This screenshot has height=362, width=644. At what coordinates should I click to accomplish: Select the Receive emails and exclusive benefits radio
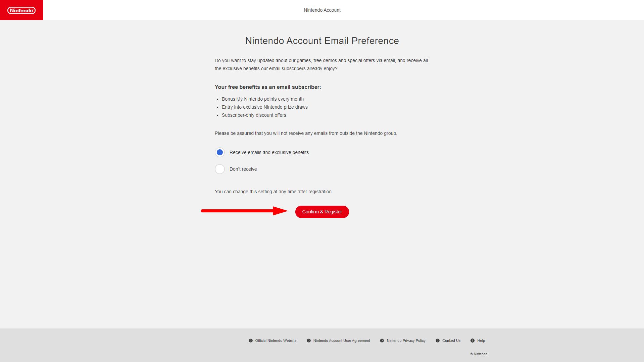coord(220,152)
